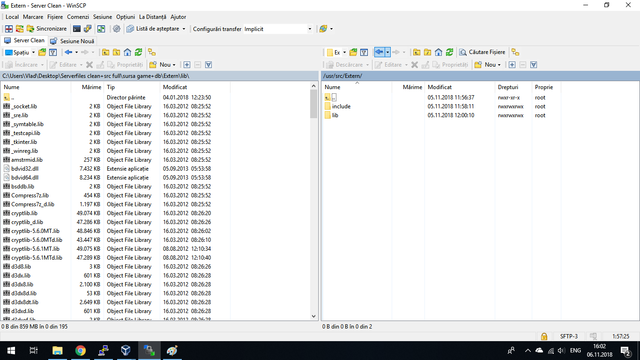Open terminal console icon in main toolbar
The width and height of the screenshot is (640, 360).
tap(77, 29)
